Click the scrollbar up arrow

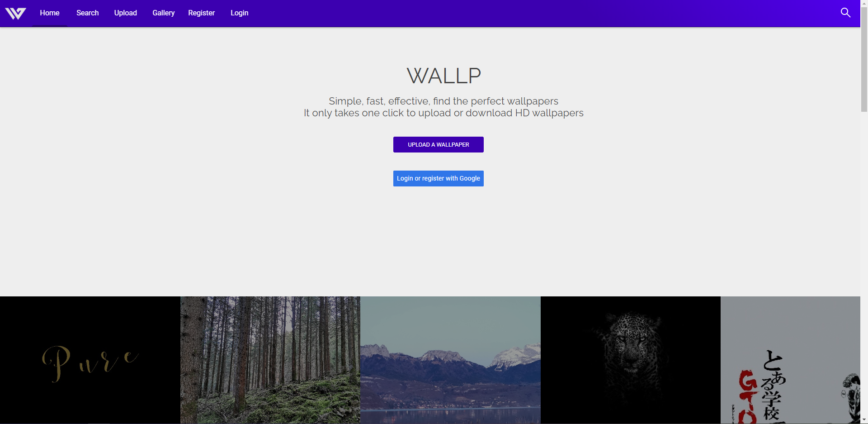pyautogui.click(x=864, y=4)
